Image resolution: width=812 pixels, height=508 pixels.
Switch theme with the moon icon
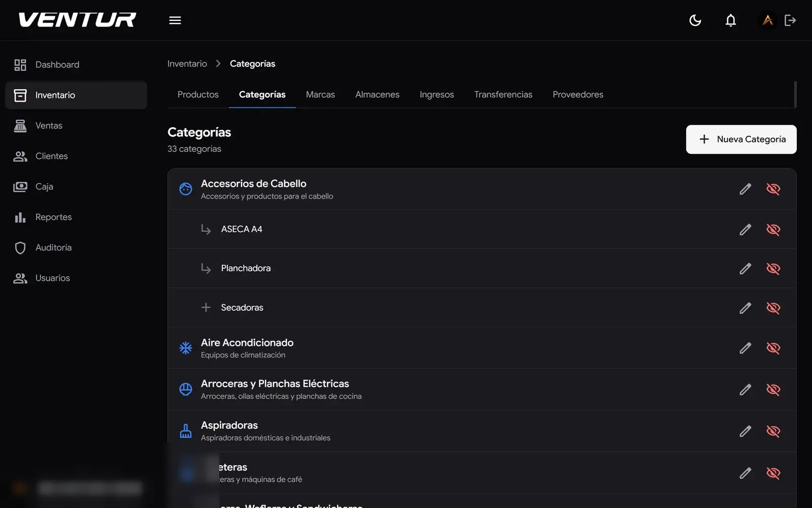coord(695,20)
